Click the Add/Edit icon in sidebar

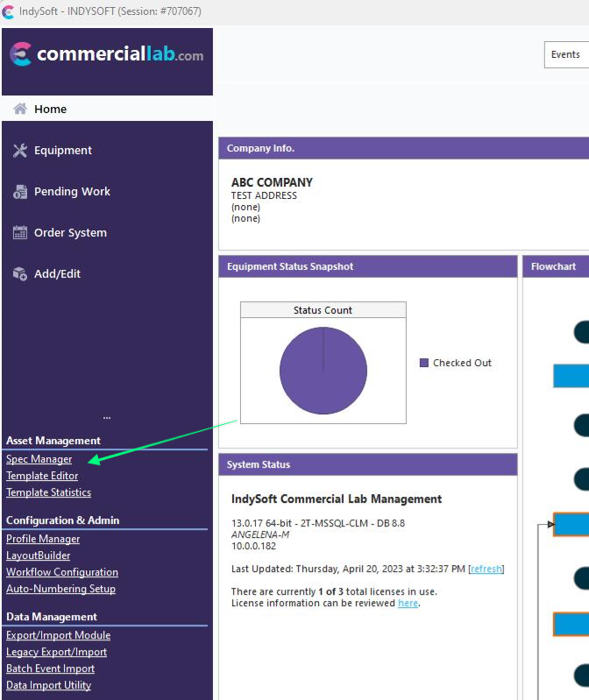[x=20, y=274]
